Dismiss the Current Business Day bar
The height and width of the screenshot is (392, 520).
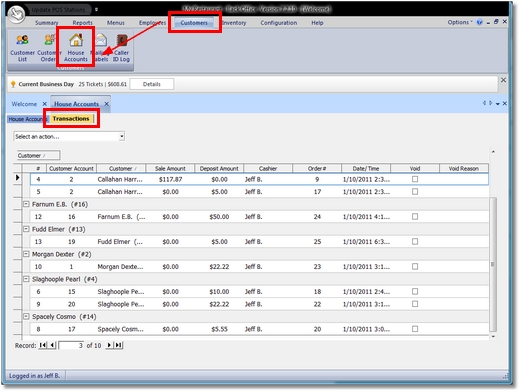tap(503, 80)
